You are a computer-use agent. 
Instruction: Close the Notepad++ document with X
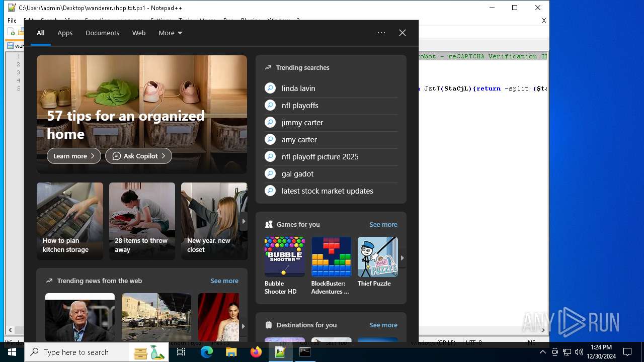(544, 20)
